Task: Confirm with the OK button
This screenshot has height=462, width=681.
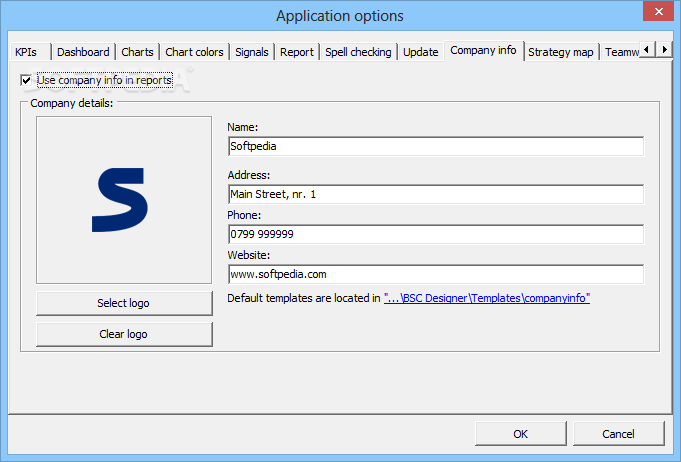Action: [x=521, y=433]
